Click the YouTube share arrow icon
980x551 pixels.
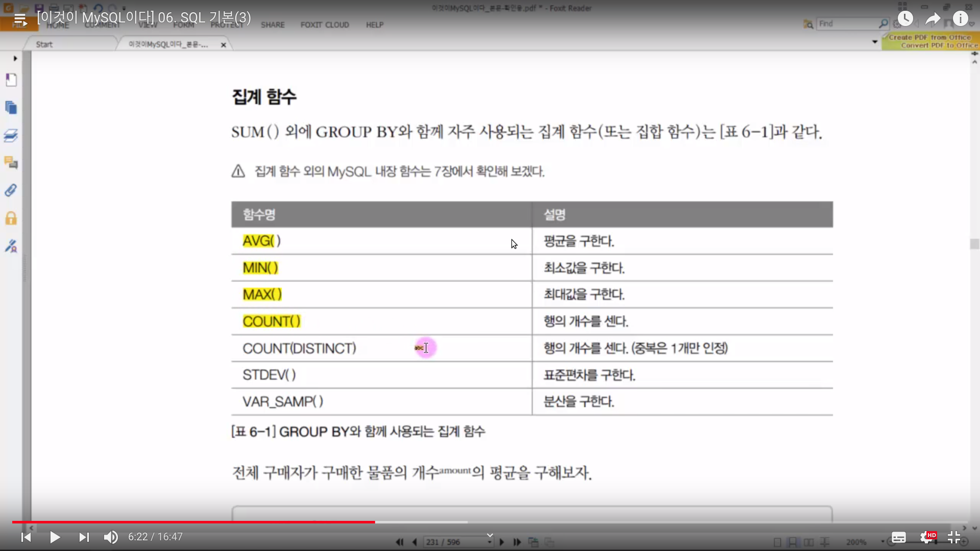933,19
